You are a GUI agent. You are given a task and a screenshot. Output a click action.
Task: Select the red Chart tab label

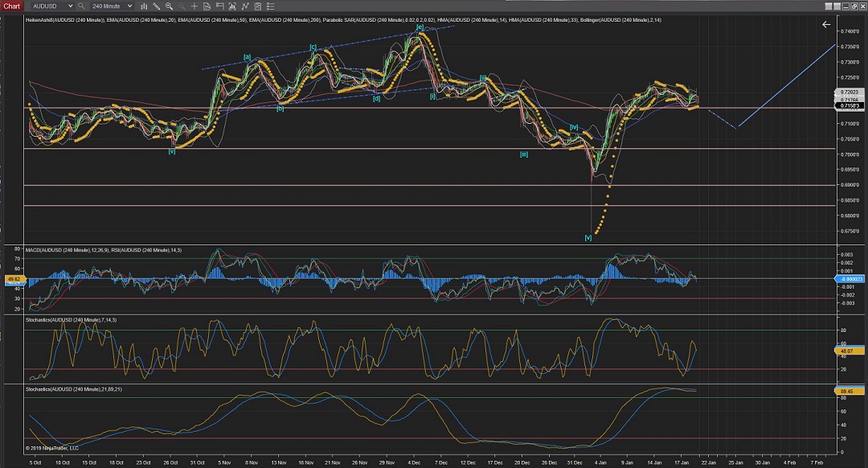(x=12, y=6)
